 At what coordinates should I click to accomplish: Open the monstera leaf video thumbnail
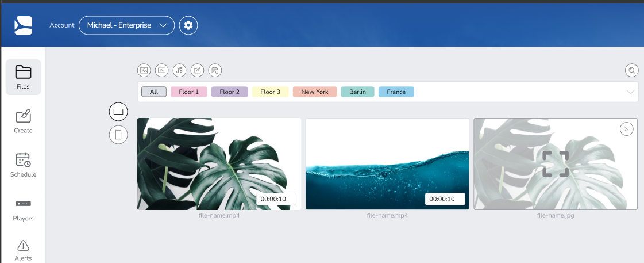[x=219, y=164]
